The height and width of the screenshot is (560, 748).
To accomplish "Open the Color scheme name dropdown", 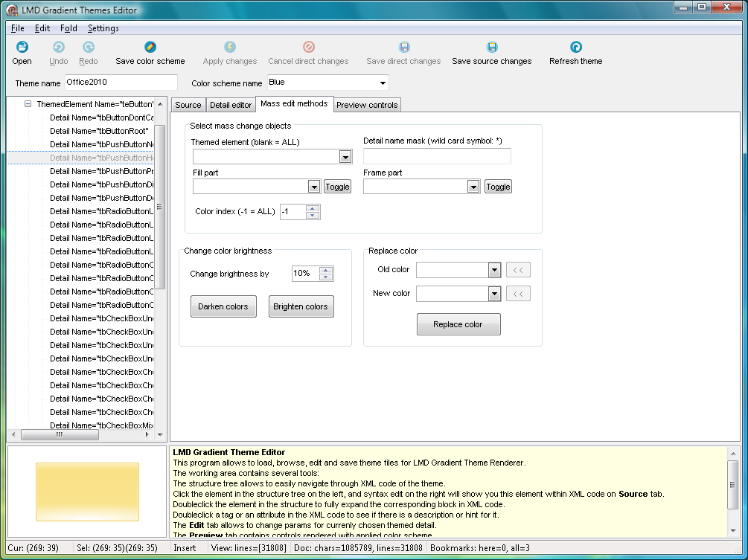I will [383, 83].
